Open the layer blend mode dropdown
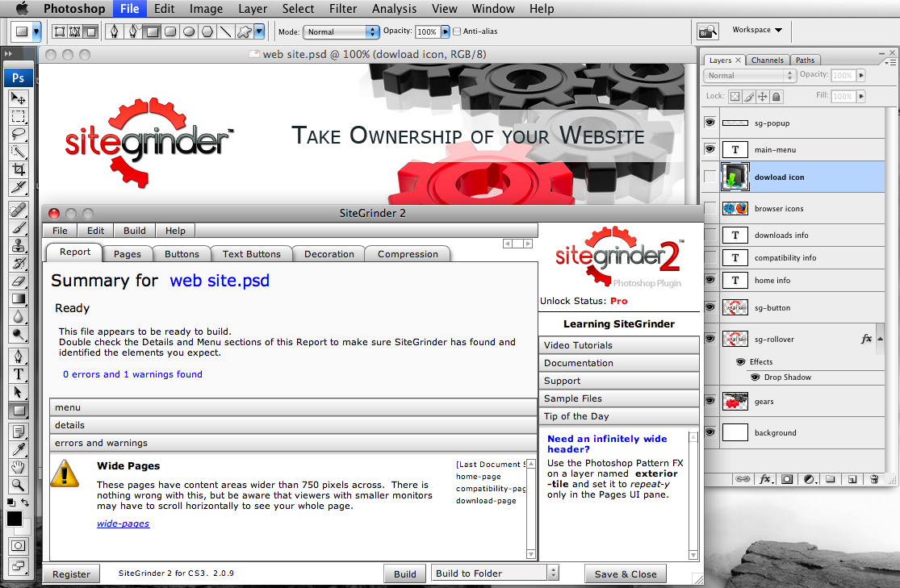 [x=749, y=75]
